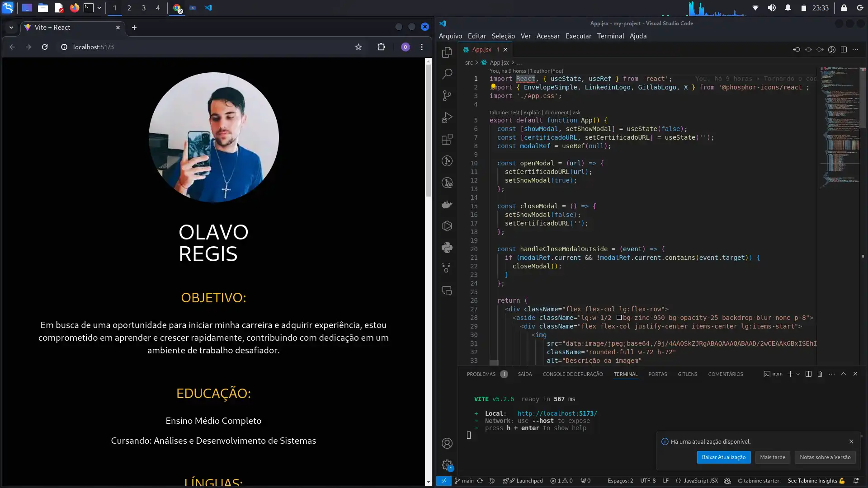Open the Python extension view

(447, 248)
